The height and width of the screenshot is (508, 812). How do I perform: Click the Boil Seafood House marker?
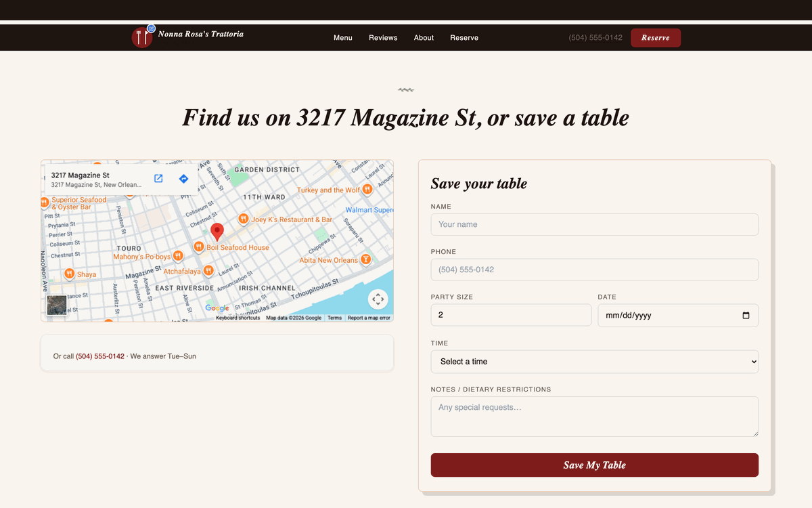coord(199,247)
